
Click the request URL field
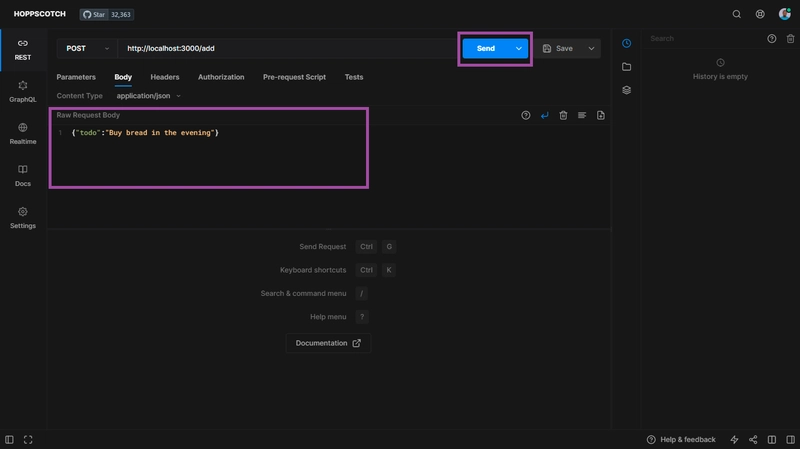click(x=288, y=48)
